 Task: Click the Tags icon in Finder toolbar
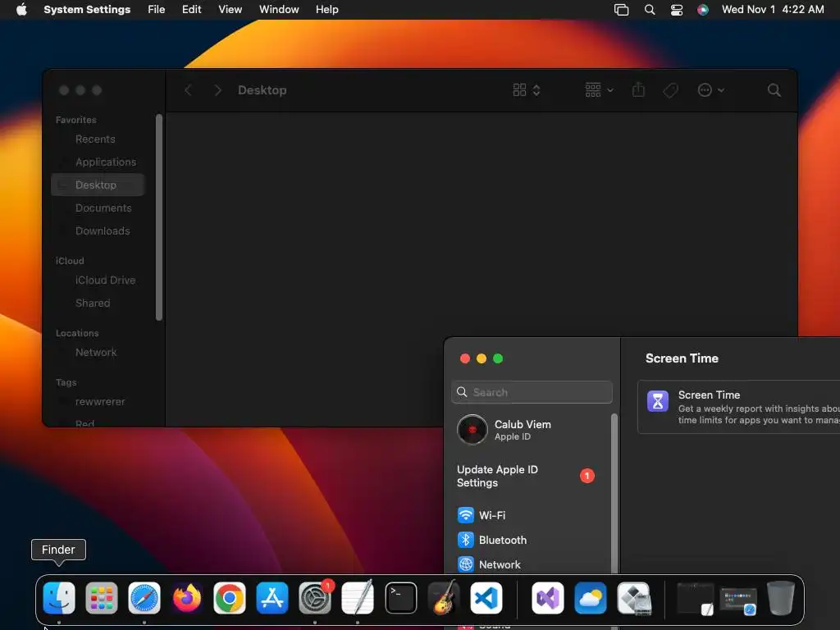point(670,90)
